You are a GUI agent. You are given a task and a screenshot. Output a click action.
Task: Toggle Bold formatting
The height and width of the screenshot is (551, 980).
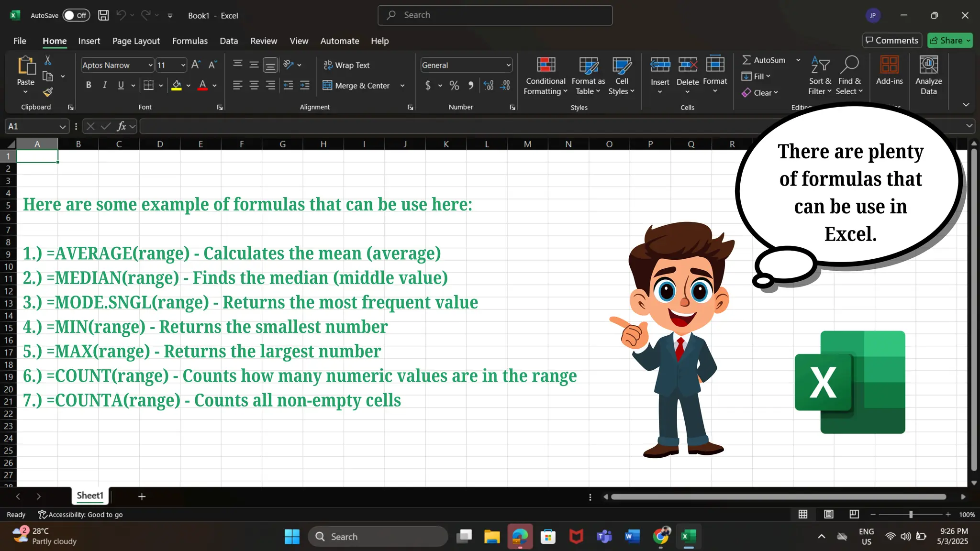pyautogui.click(x=89, y=85)
